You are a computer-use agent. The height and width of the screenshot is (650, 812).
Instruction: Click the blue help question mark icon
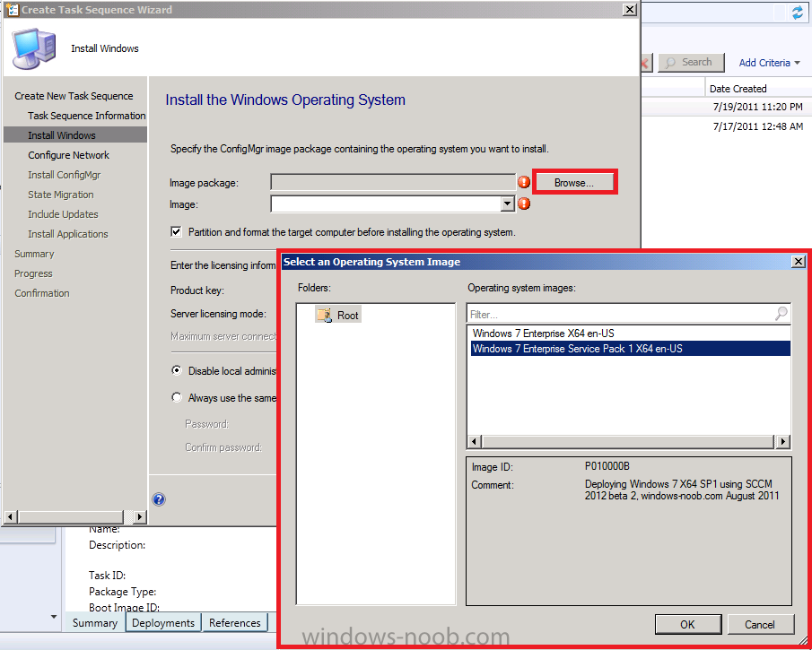pos(159,499)
